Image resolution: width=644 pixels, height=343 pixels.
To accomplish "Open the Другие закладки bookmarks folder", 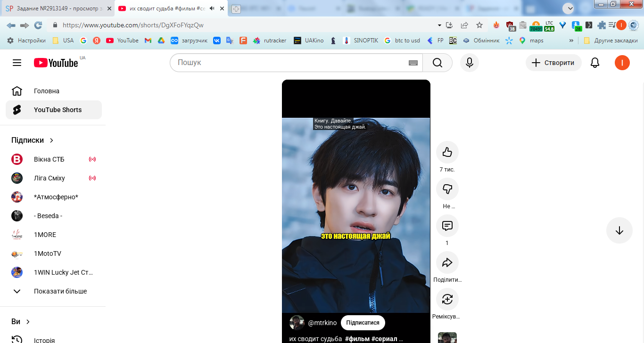I will [x=611, y=41].
